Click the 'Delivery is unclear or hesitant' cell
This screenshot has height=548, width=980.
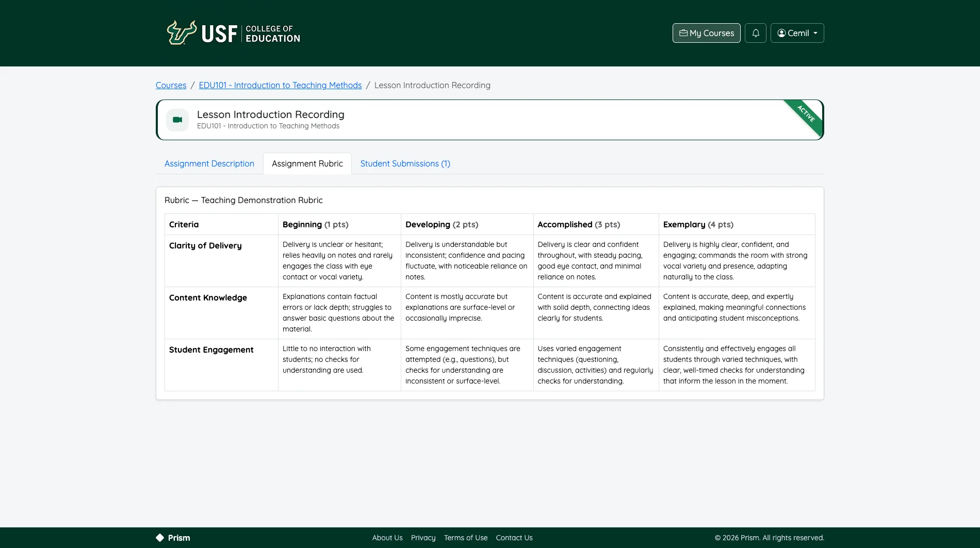point(339,261)
